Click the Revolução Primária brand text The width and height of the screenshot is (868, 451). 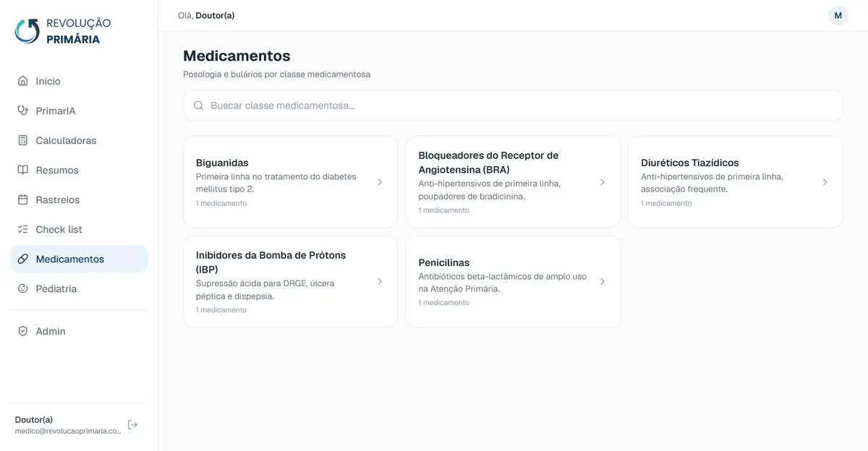point(78,31)
